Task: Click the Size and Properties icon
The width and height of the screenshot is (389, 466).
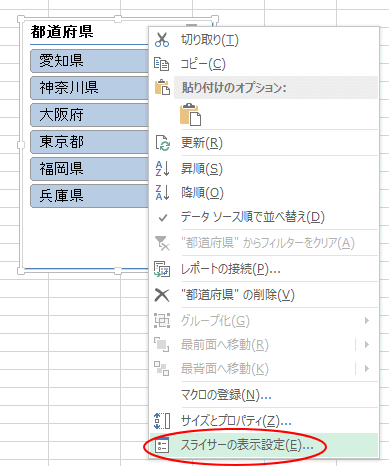Action: click(162, 421)
